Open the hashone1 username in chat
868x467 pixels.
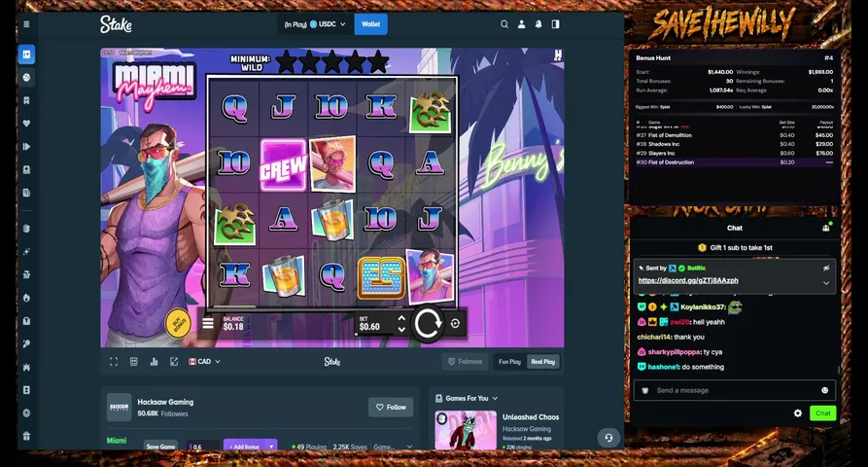(663, 367)
